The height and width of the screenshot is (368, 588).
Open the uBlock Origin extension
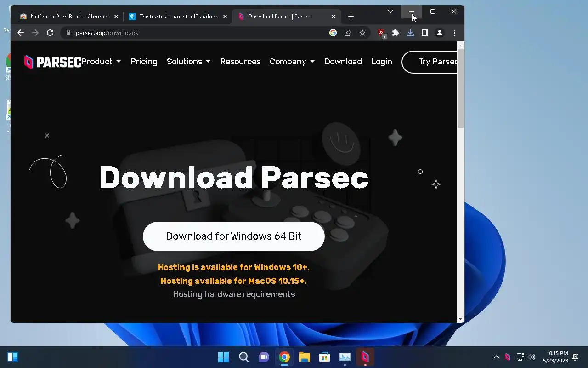point(381,33)
